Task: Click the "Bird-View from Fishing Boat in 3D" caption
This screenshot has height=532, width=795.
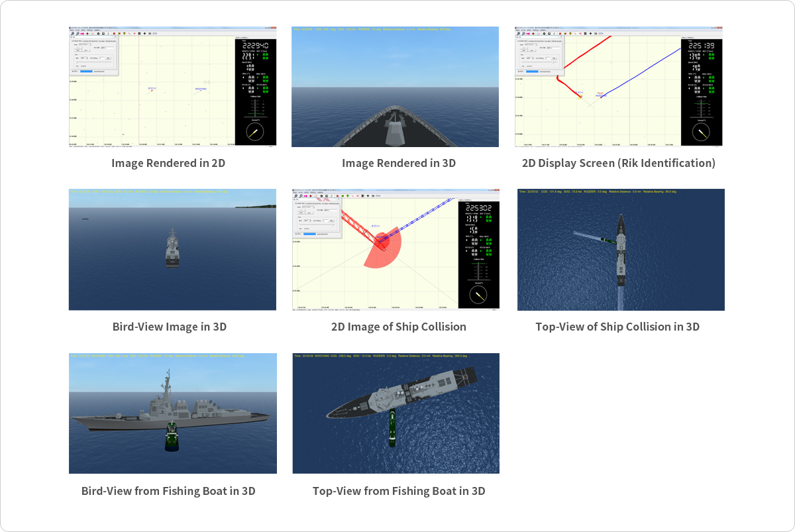Action: (x=168, y=491)
